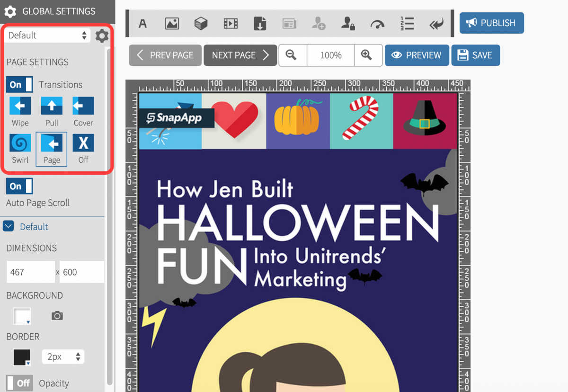568x392 pixels.
Task: Collapse the Default section chevron
Action: (9, 226)
